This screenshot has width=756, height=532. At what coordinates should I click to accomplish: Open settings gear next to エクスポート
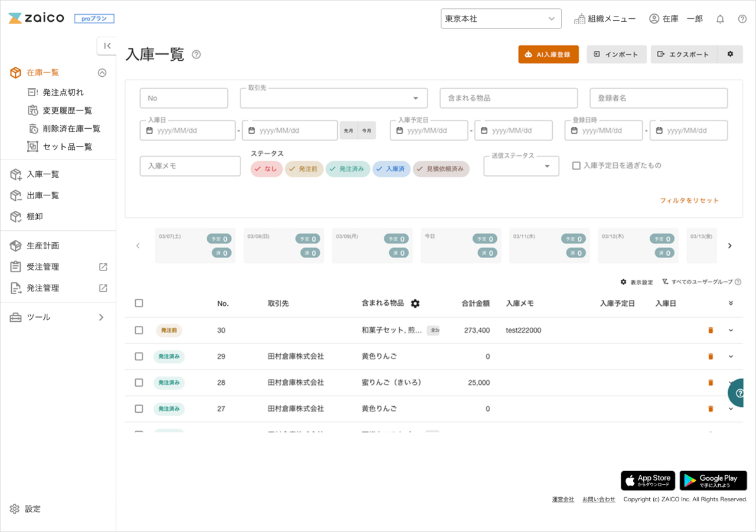730,54
